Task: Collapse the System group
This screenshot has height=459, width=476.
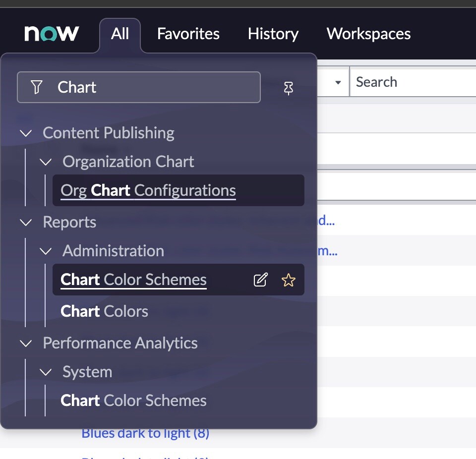Action: [46, 372]
